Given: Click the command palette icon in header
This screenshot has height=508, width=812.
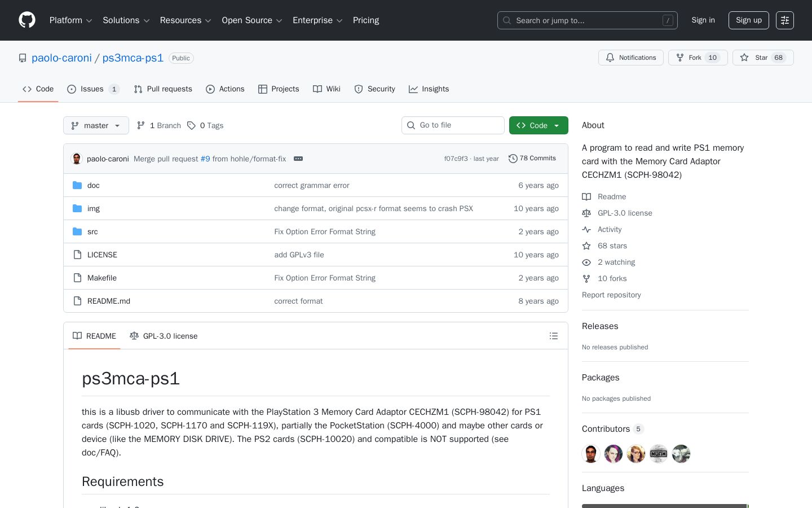Looking at the screenshot, I should (785, 20).
